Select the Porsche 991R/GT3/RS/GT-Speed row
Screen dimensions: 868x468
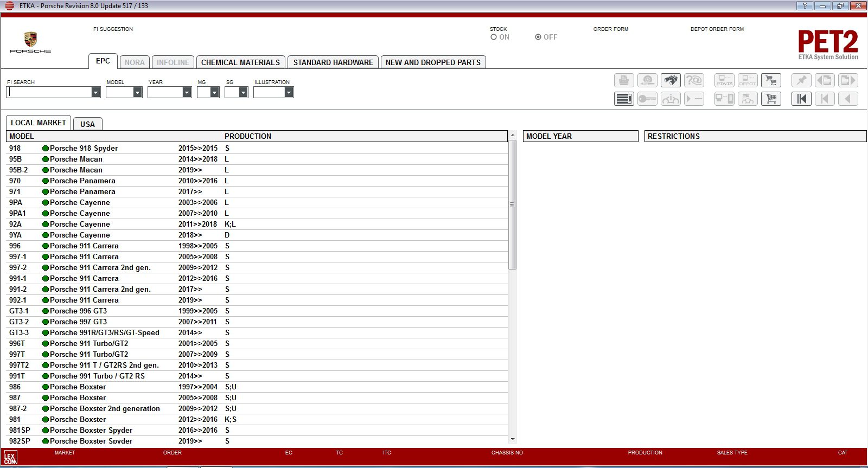tap(257, 332)
